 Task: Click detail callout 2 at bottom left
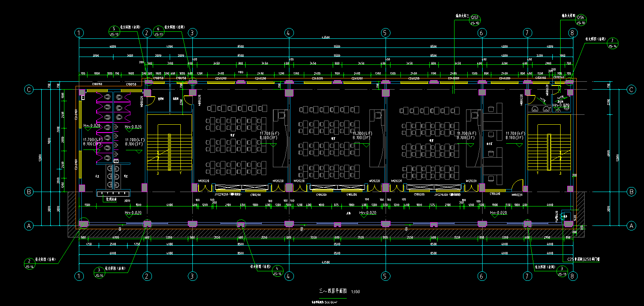(29, 263)
